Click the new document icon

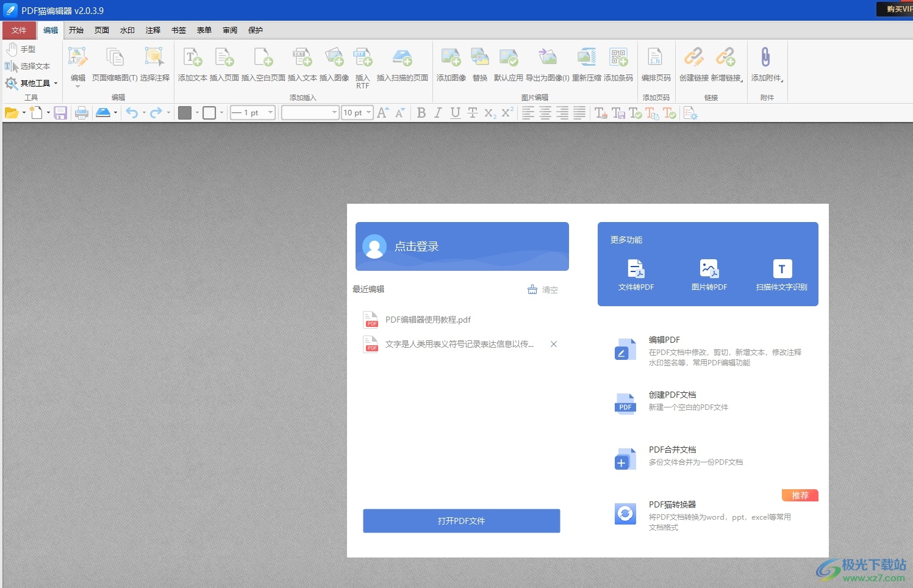tap(37, 113)
